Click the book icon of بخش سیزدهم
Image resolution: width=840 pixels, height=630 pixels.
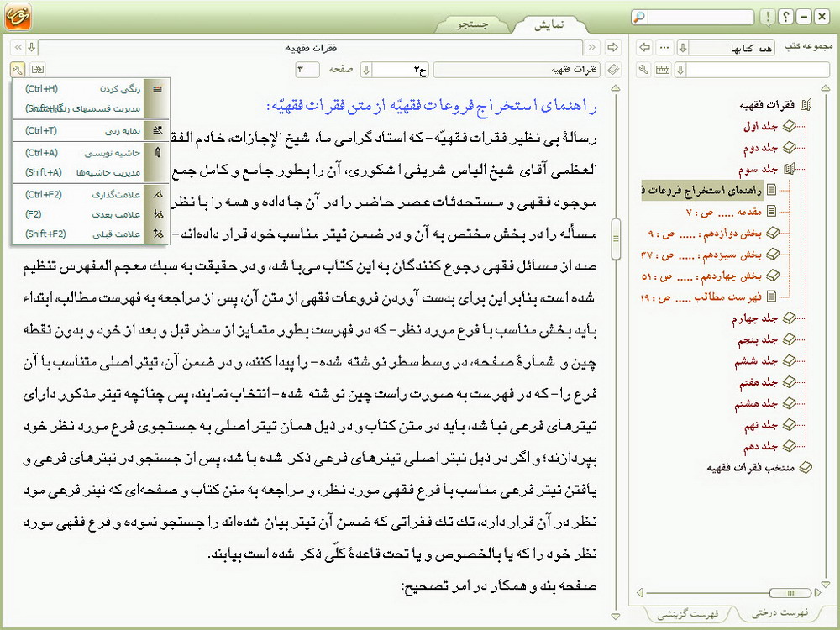click(x=773, y=254)
